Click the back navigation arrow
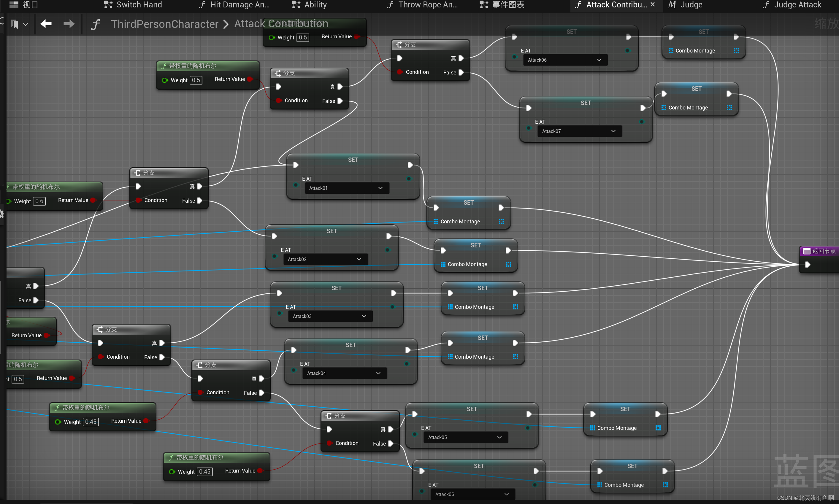This screenshot has height=504, width=839. (x=46, y=24)
